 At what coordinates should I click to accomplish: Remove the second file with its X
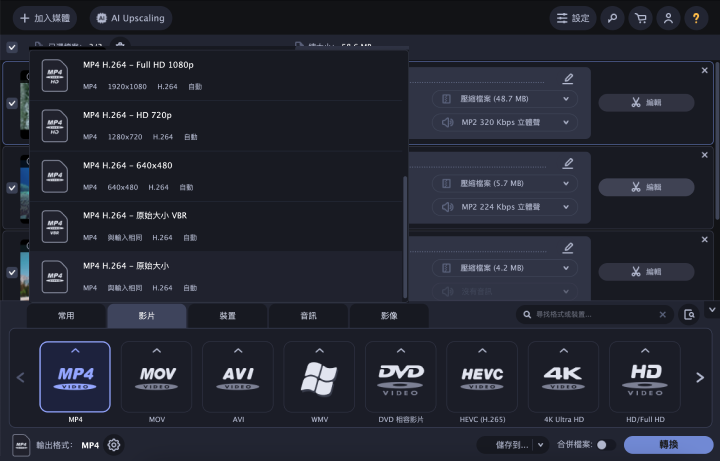pyautogui.click(x=704, y=155)
